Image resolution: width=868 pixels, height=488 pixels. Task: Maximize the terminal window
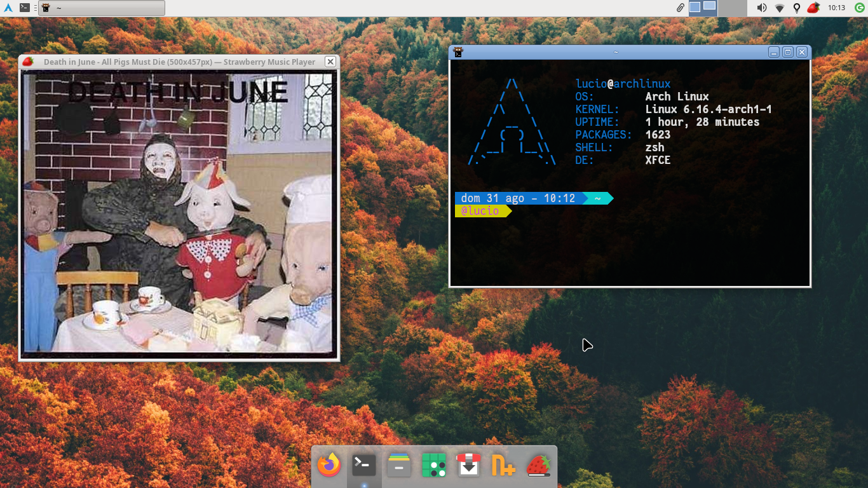point(788,52)
